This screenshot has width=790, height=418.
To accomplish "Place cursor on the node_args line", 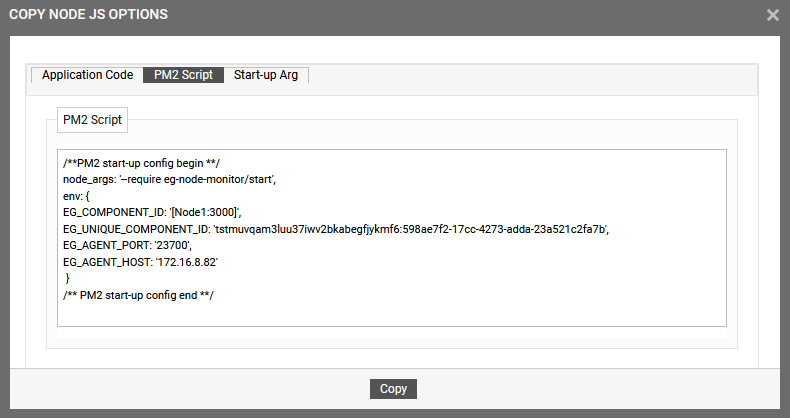I will coord(169,179).
